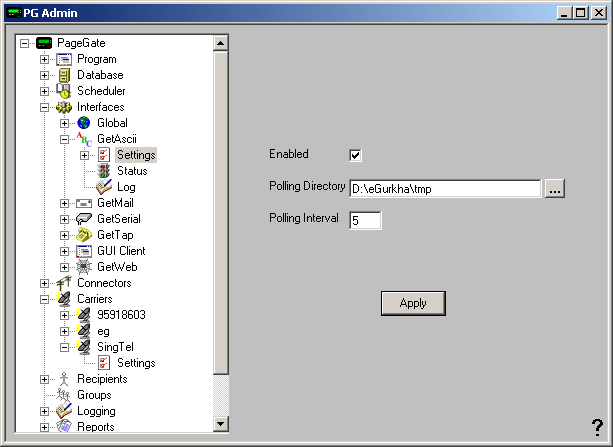Collapse the PageGate root node
This screenshot has width=613, height=447.
coord(24,43)
